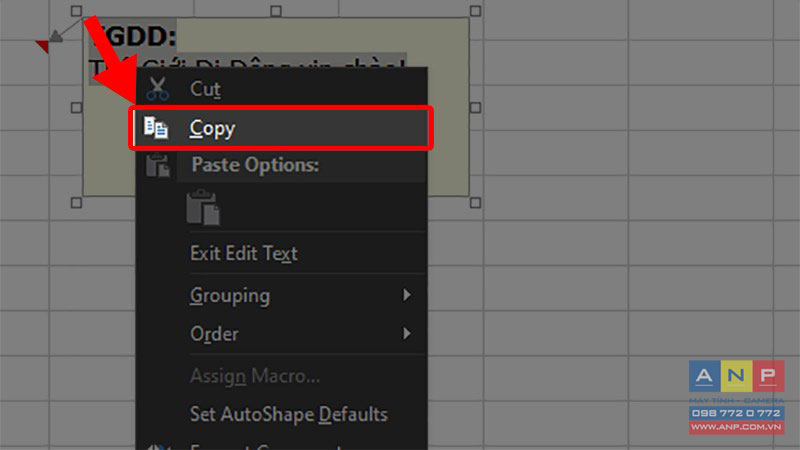Screen dimensions: 800x450
Task: Click the www.anp.com.vn watermark link
Action: coord(736,427)
